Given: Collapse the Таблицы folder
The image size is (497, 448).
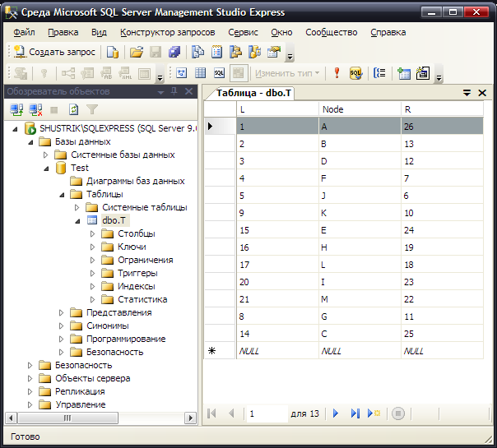Looking at the screenshot, I should pyautogui.click(x=63, y=195).
